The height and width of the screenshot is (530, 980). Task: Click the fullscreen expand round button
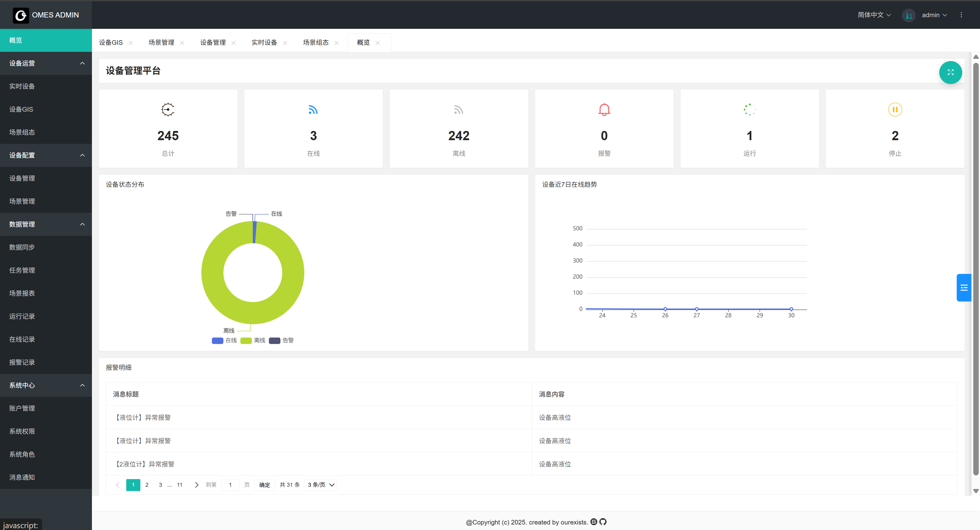950,72
